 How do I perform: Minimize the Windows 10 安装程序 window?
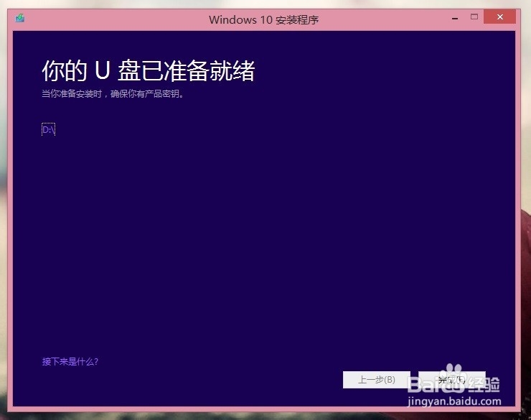[x=455, y=18]
